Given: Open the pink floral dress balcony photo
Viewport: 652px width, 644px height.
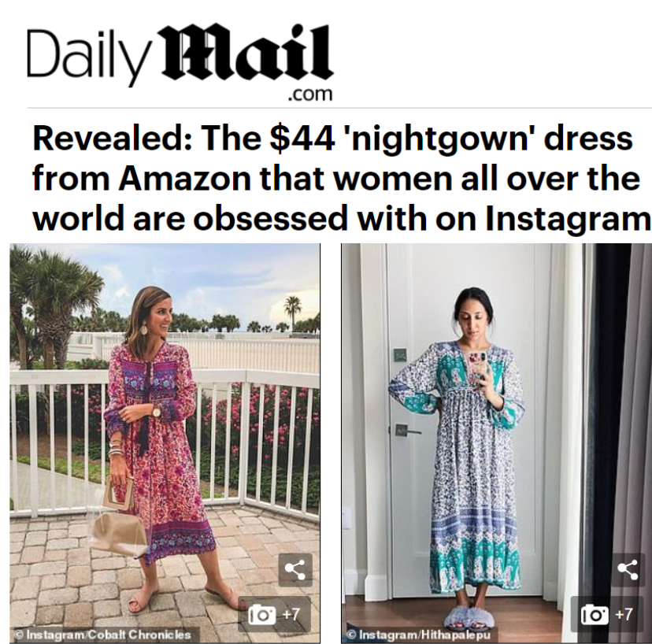Looking at the screenshot, I should [165, 443].
